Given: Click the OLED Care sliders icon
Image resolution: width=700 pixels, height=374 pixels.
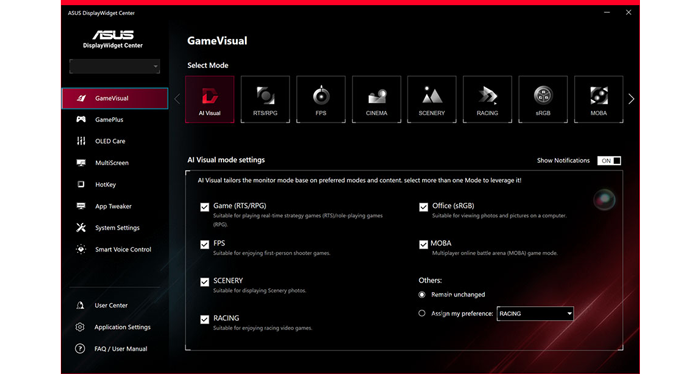Looking at the screenshot, I should [81, 141].
